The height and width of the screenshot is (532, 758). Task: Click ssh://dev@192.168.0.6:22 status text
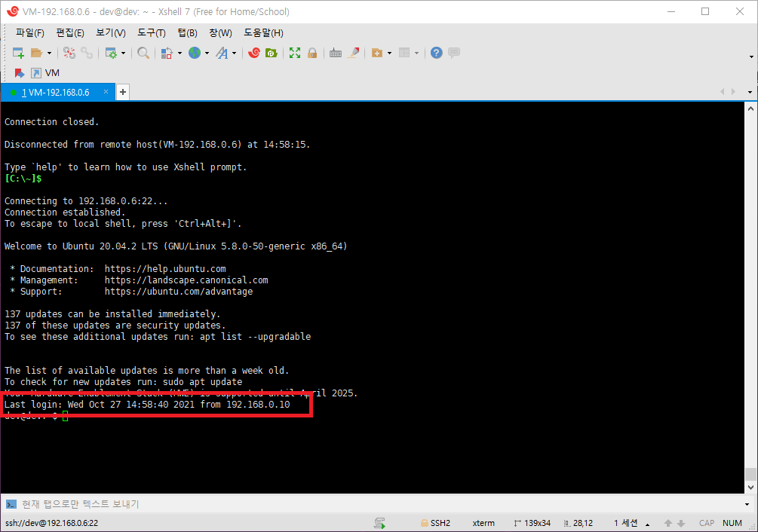52,523
